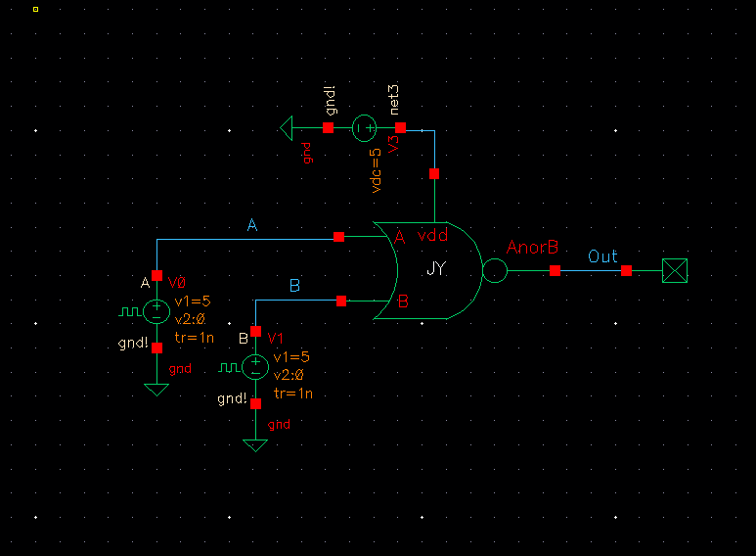Image resolution: width=756 pixels, height=556 pixels.
Task: Select the V1 instance name label
Action: click(275, 339)
